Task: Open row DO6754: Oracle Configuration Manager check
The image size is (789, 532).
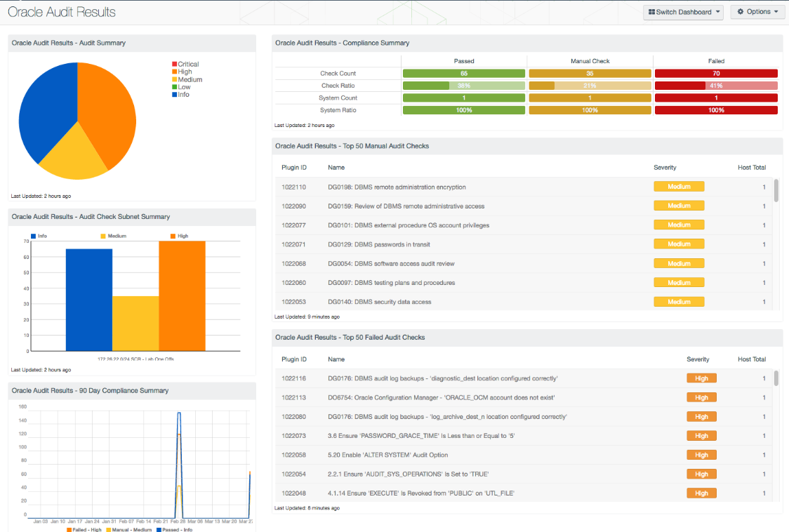Action: [524, 398]
